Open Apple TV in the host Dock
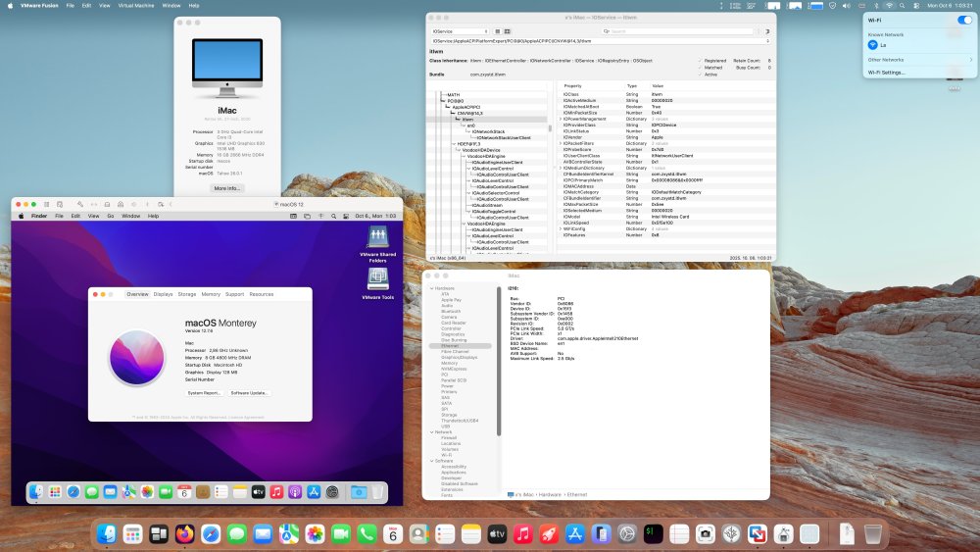This screenshot has width=980, height=552. click(x=497, y=534)
